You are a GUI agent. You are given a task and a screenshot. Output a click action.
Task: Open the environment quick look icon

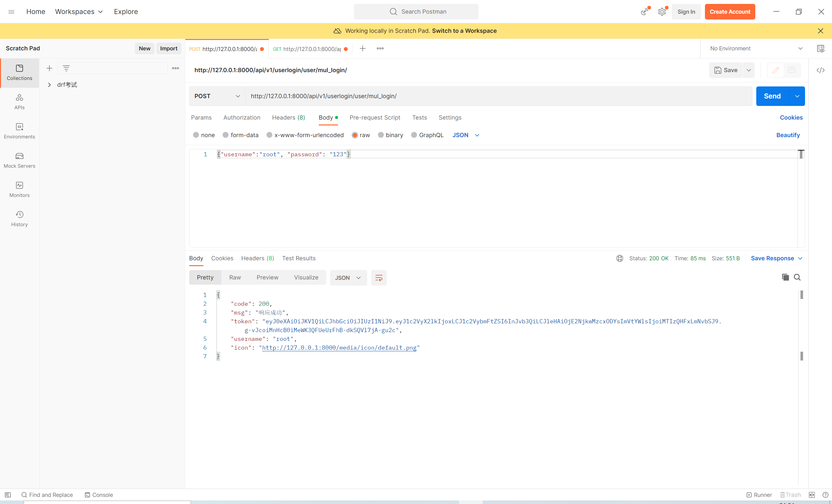(x=821, y=49)
